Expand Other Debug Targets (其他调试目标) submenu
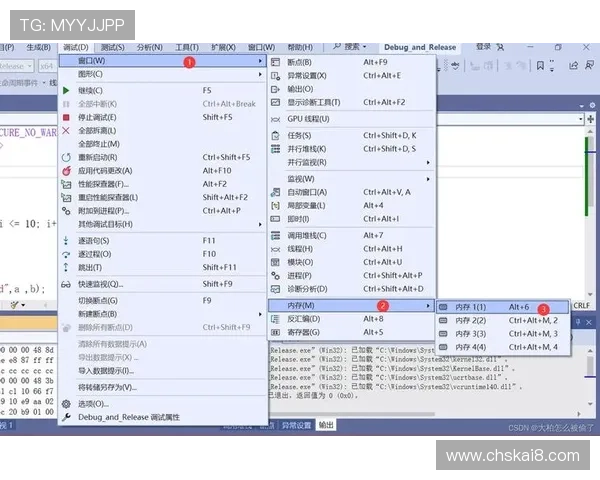This screenshot has width=600, height=480. point(260,224)
